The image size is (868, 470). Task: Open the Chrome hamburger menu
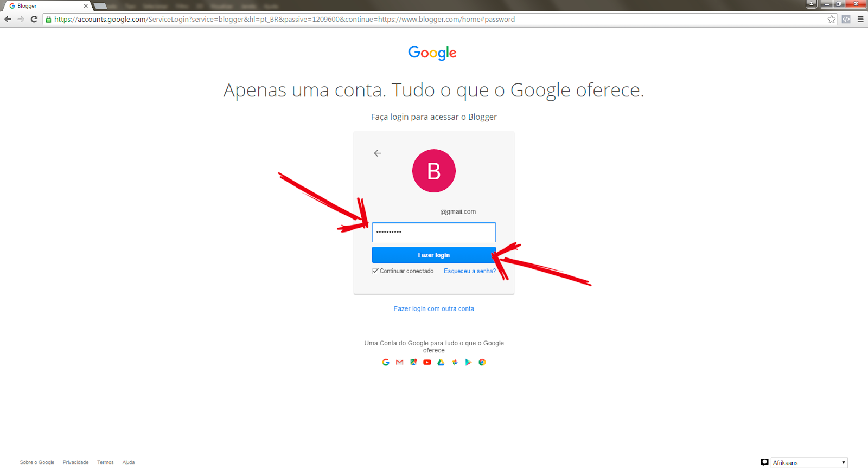tap(860, 19)
